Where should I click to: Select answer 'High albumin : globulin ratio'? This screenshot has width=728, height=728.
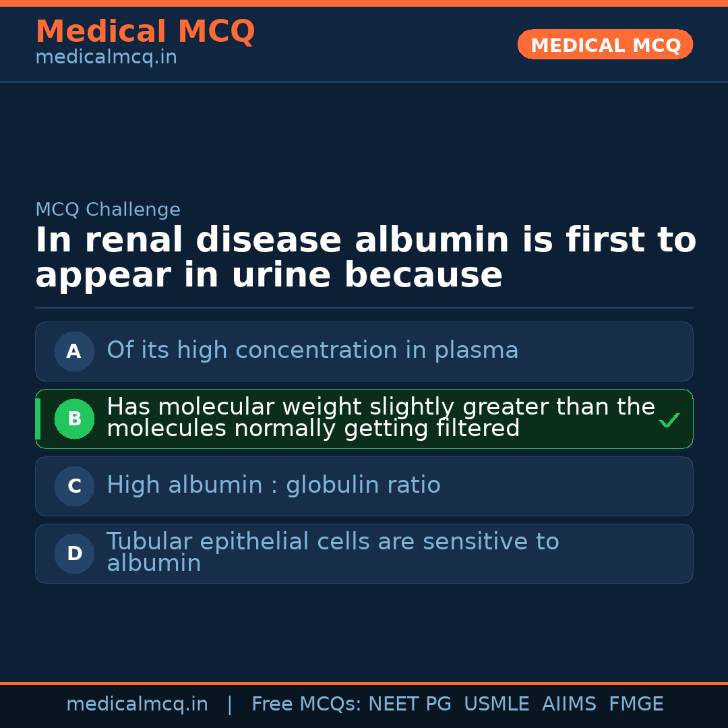click(273, 485)
